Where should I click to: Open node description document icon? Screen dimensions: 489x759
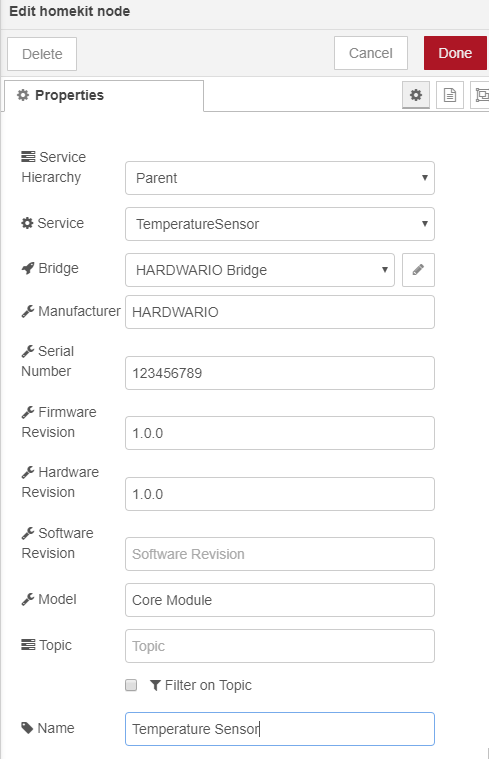tap(450, 95)
